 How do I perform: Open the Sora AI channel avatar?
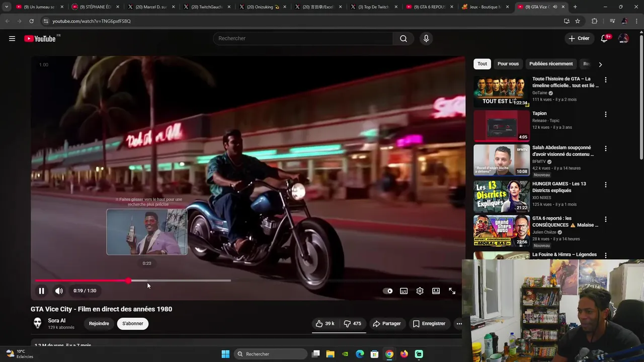(x=37, y=323)
